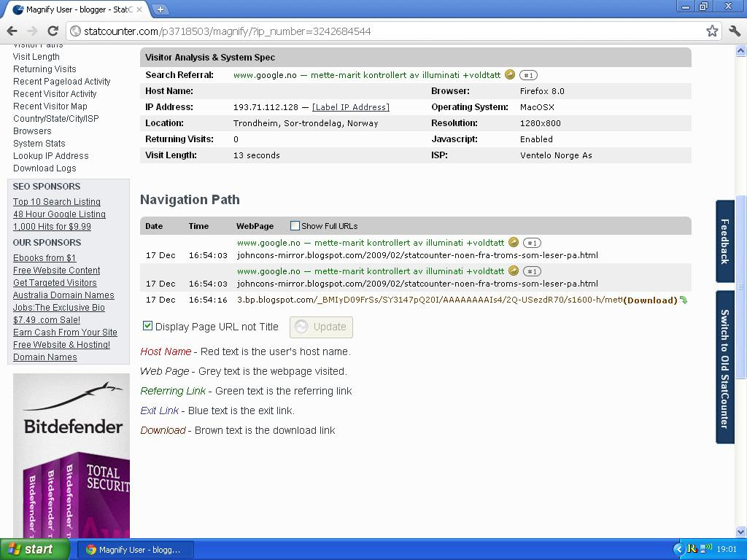Open Browsers in the sidebar
Screen dimensions: 747x560
pyautogui.click(x=32, y=131)
